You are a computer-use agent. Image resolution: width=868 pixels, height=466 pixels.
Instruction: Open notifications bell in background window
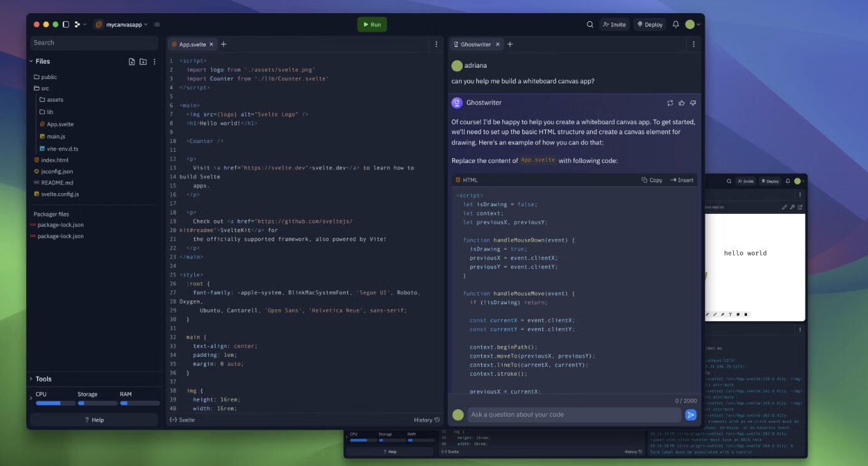tap(788, 181)
